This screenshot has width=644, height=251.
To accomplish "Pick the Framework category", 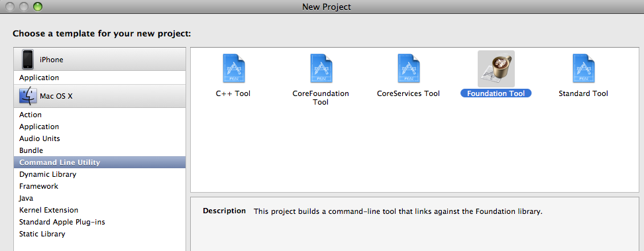I will 100,187.
